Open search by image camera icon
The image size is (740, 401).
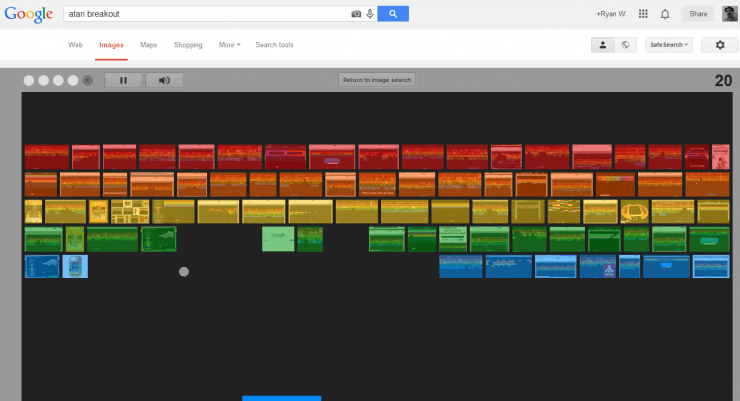click(x=356, y=14)
